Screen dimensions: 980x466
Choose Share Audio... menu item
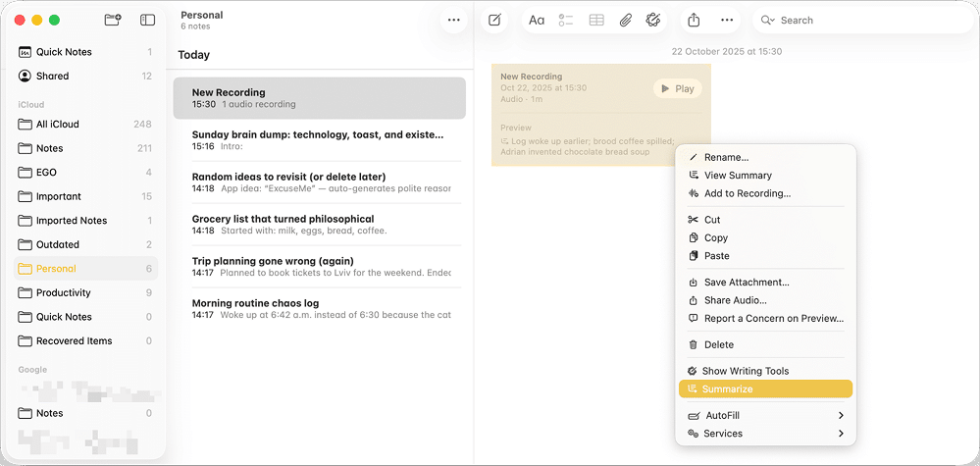click(x=765, y=300)
